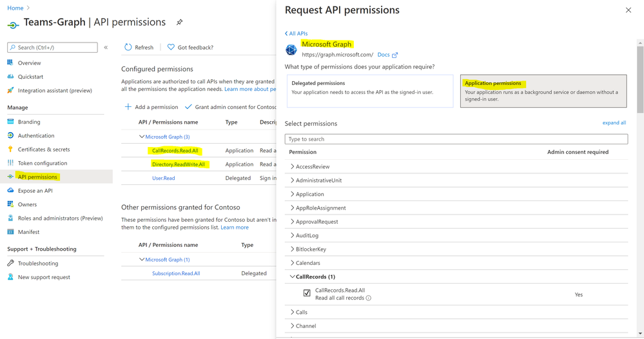Go back to All APIs

coord(297,34)
